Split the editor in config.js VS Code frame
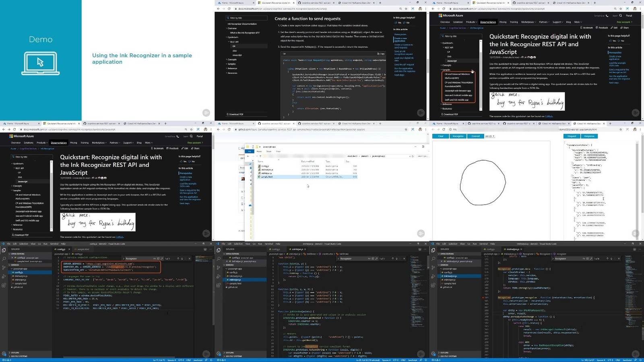This screenshot has width=644, height=362. point(205,249)
